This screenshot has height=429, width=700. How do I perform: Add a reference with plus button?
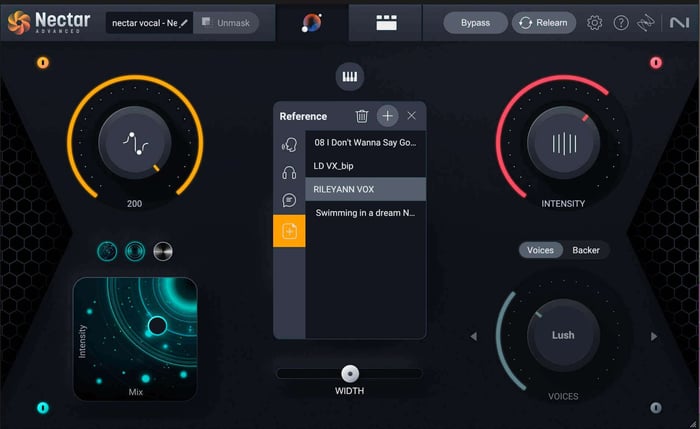click(x=388, y=116)
